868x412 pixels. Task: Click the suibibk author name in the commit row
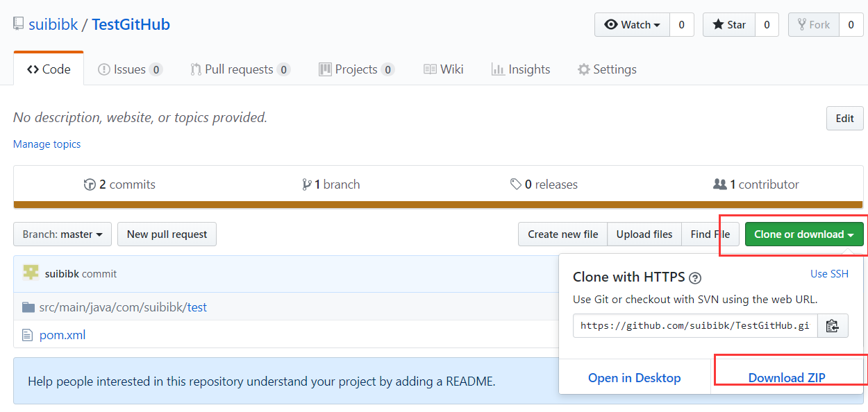click(62, 274)
